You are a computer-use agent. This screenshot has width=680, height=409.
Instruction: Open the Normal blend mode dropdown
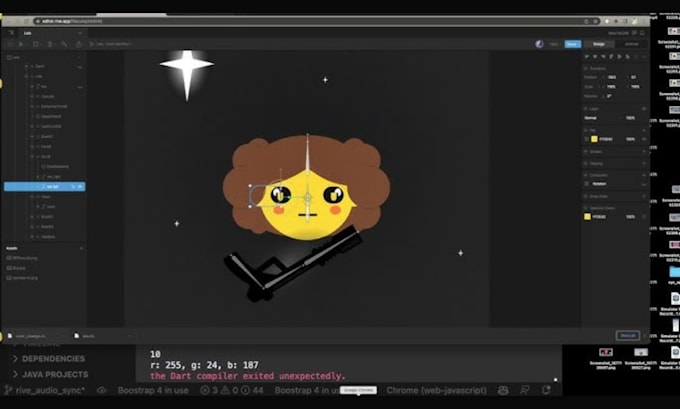click(x=601, y=118)
